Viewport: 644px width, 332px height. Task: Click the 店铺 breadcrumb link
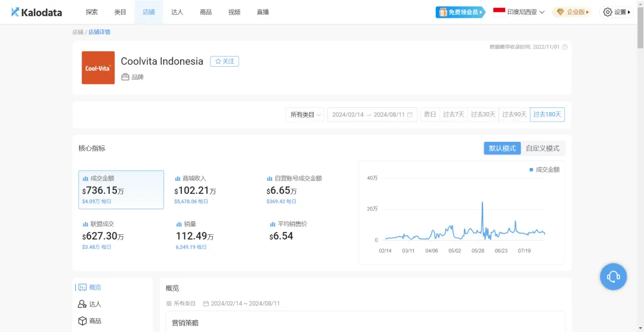pyautogui.click(x=78, y=32)
